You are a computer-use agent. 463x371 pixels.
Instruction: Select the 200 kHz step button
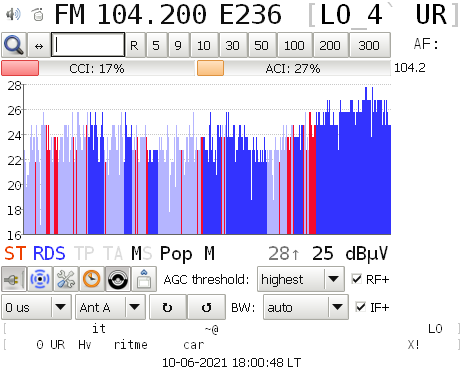(x=330, y=45)
